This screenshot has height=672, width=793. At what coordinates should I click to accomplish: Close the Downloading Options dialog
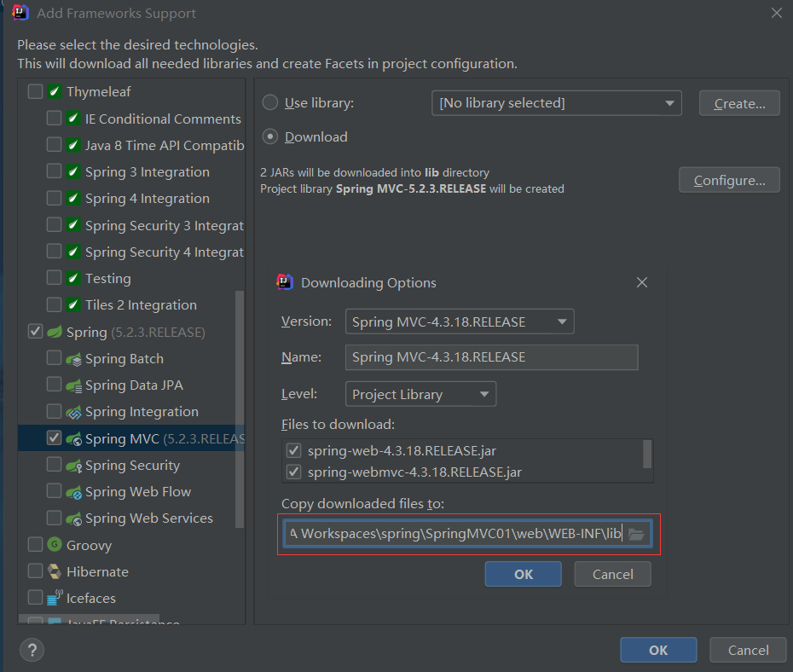pyautogui.click(x=642, y=282)
